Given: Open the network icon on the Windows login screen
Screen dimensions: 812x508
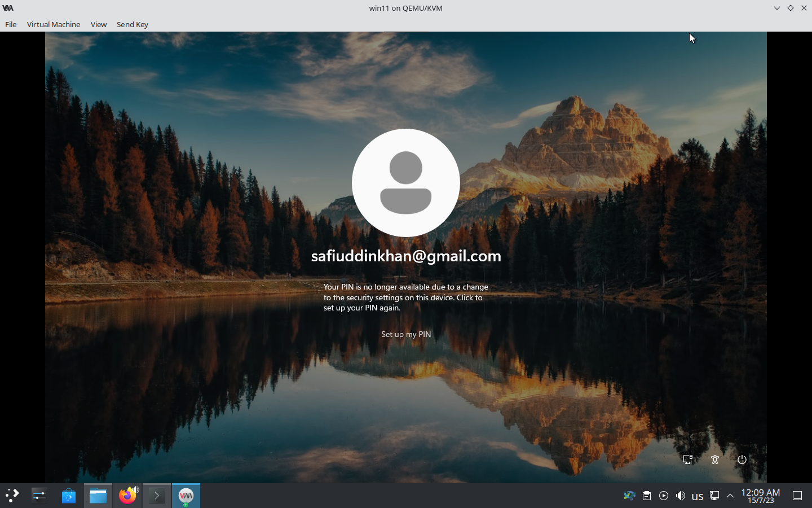Looking at the screenshot, I should tap(688, 459).
